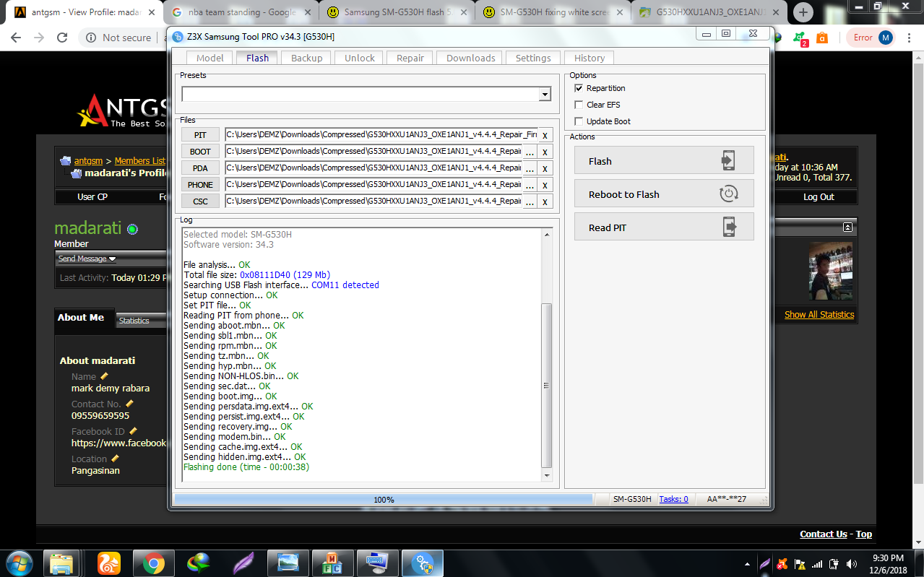Click the PHONE file button
924x577 pixels.
pyautogui.click(x=200, y=185)
